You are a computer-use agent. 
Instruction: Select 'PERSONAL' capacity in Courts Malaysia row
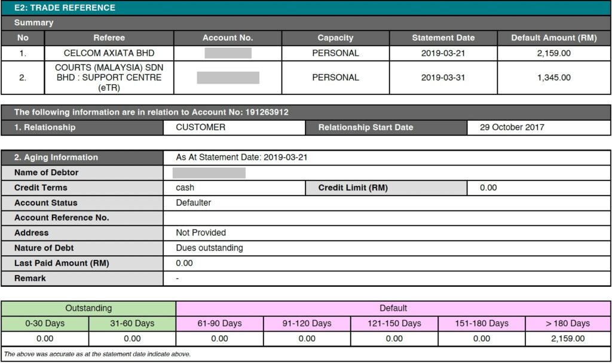335,77
